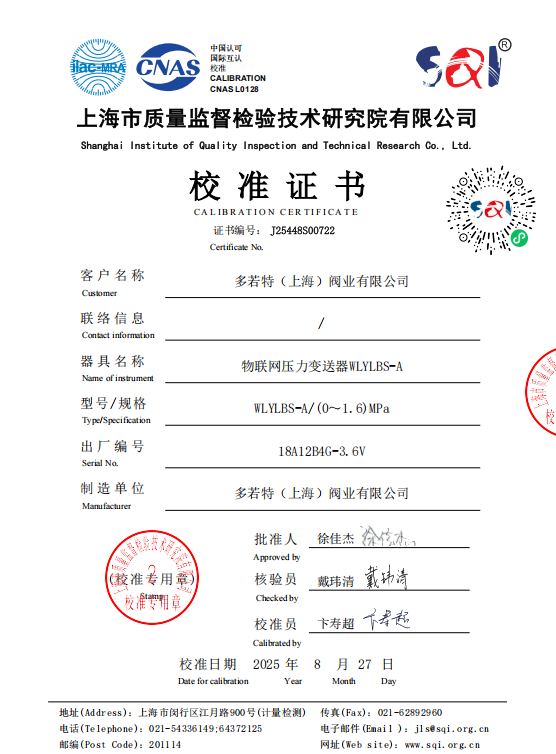Click the SQI logo at top right

click(464, 64)
